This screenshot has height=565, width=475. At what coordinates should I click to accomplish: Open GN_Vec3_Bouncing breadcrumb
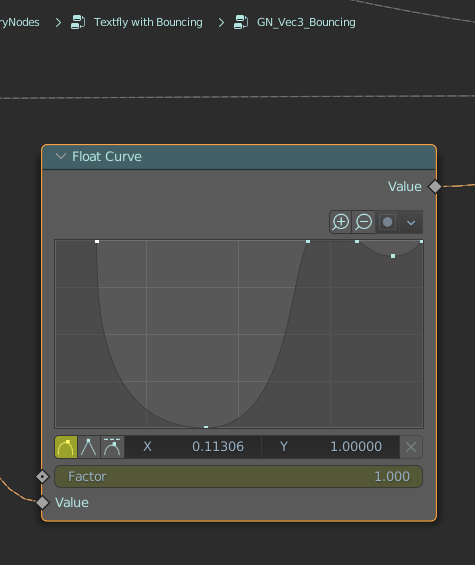[306, 22]
